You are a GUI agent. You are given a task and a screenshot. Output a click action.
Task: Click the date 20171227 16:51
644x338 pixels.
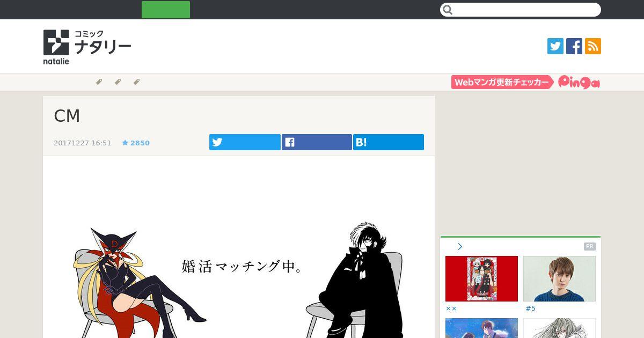pyautogui.click(x=83, y=143)
